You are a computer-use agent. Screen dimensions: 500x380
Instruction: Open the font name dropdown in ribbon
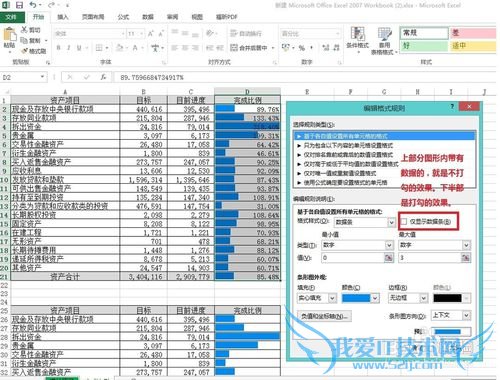point(123,34)
